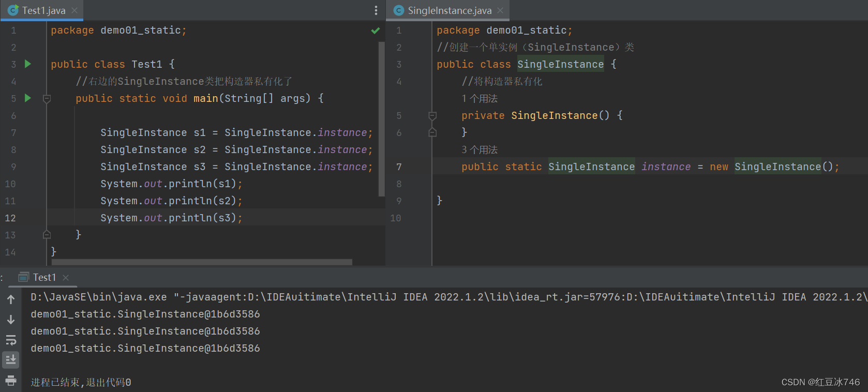
Task: Toggle soft-wrap in the run console
Action: pos(11,340)
